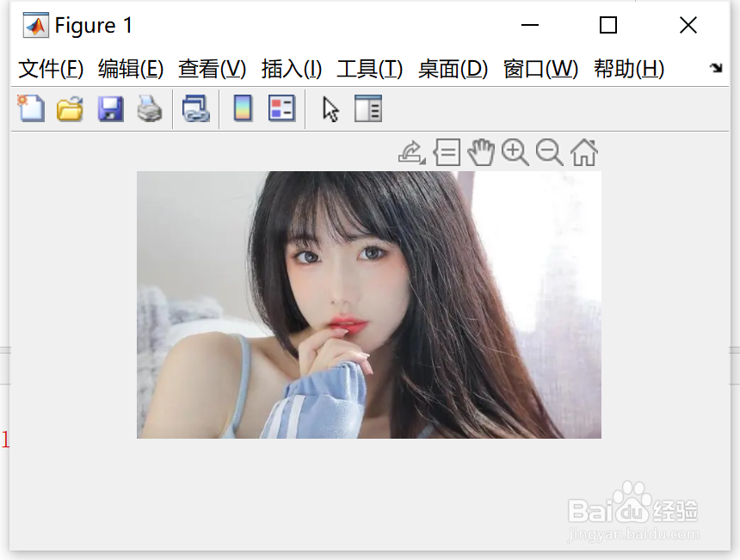Image resolution: width=740 pixels, height=560 pixels.
Task: Enable data tips icon above the image
Action: [x=447, y=152]
